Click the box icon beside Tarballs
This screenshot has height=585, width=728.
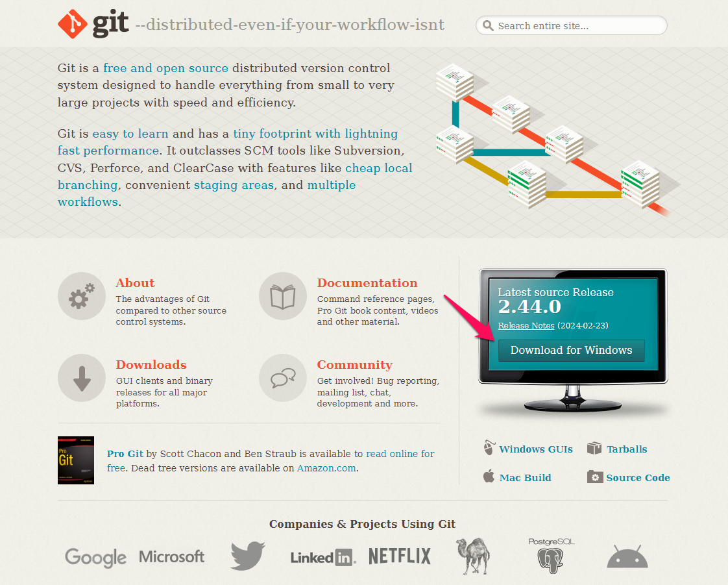click(594, 448)
